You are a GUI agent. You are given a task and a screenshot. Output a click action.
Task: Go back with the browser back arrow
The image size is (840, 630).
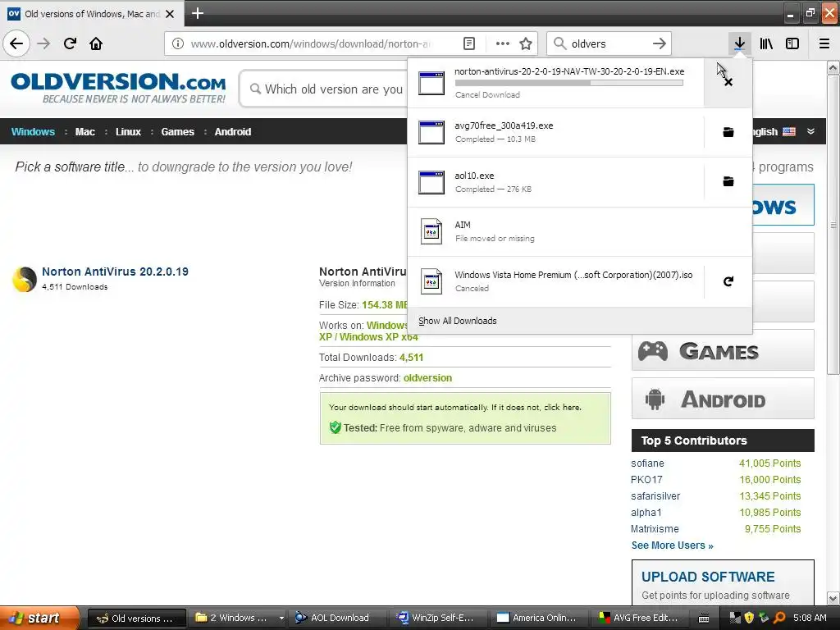tap(16, 43)
